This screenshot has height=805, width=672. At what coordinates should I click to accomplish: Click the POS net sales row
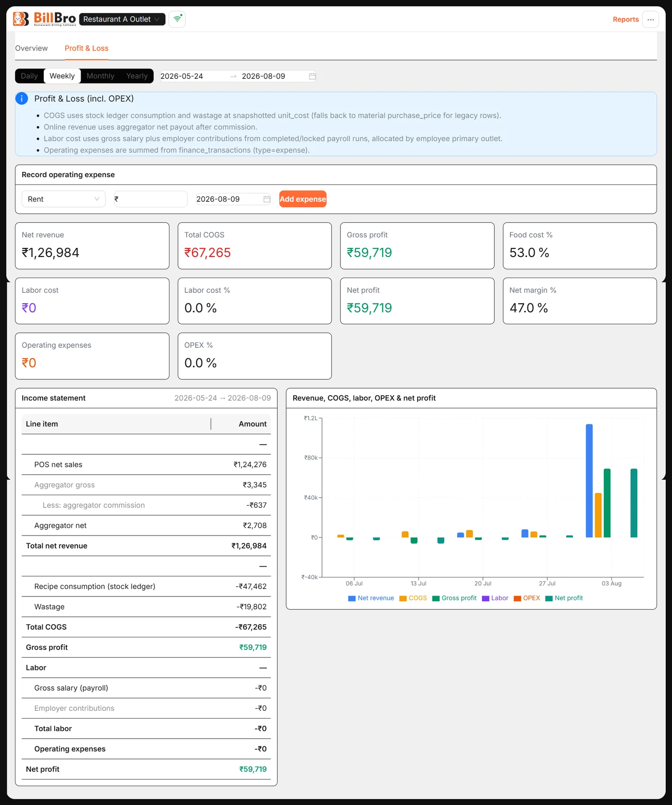(146, 465)
